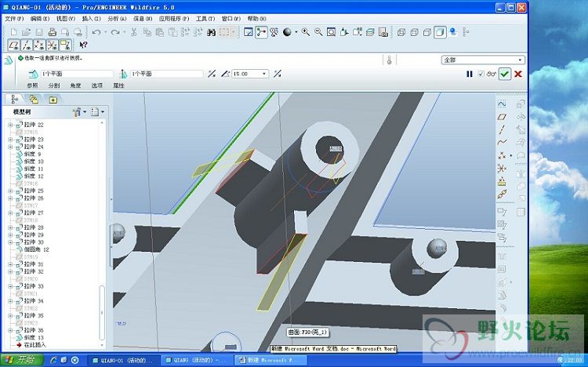Switch to QIANG-01 taskbar window button
The width and height of the screenshot is (588, 367).
[124, 360]
